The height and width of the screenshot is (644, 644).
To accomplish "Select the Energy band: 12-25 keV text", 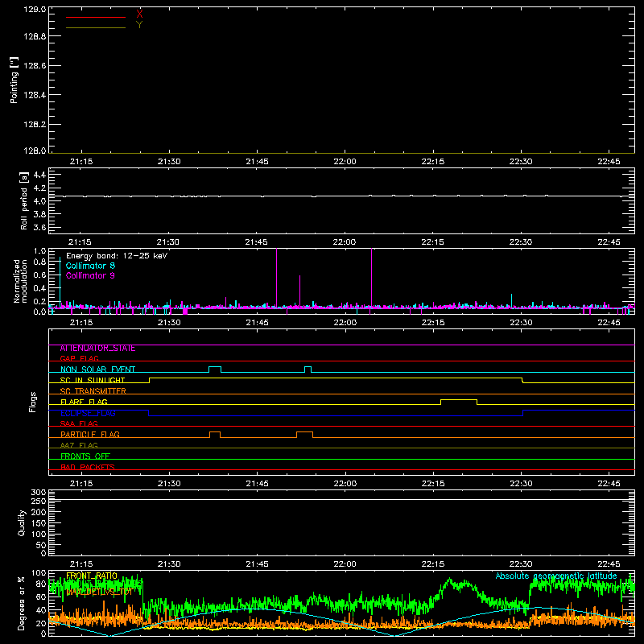I will (x=117, y=256).
